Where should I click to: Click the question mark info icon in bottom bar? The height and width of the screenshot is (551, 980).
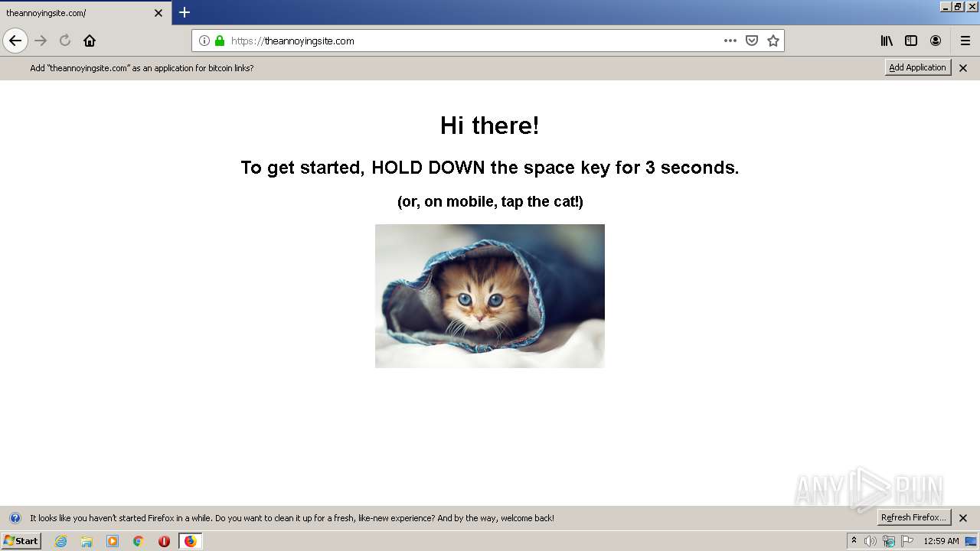pyautogui.click(x=15, y=518)
